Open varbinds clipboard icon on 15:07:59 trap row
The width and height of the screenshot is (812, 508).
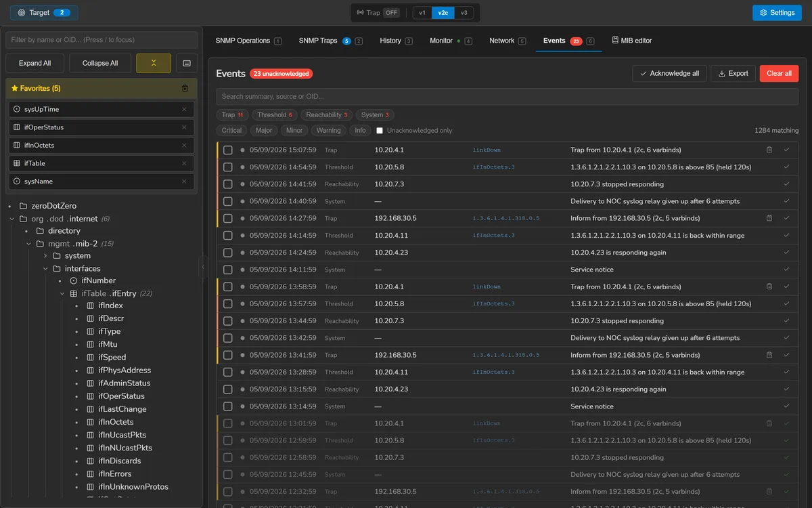pyautogui.click(x=769, y=150)
